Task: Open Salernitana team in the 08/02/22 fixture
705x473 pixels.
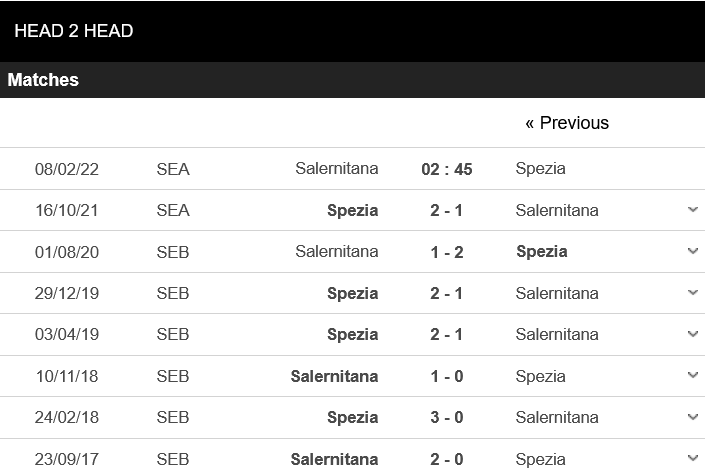Action: [x=337, y=169]
